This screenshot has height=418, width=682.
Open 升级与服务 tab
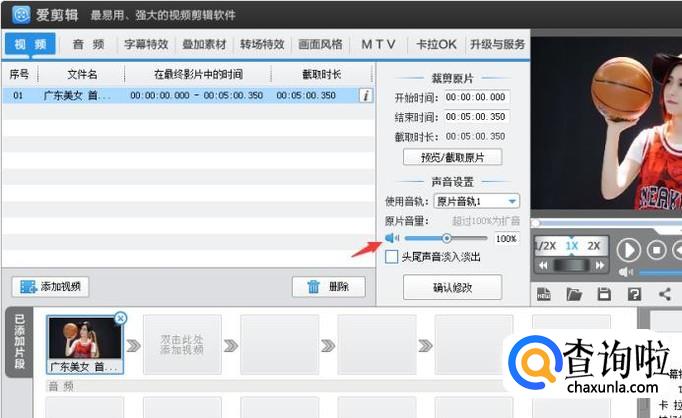(498, 44)
